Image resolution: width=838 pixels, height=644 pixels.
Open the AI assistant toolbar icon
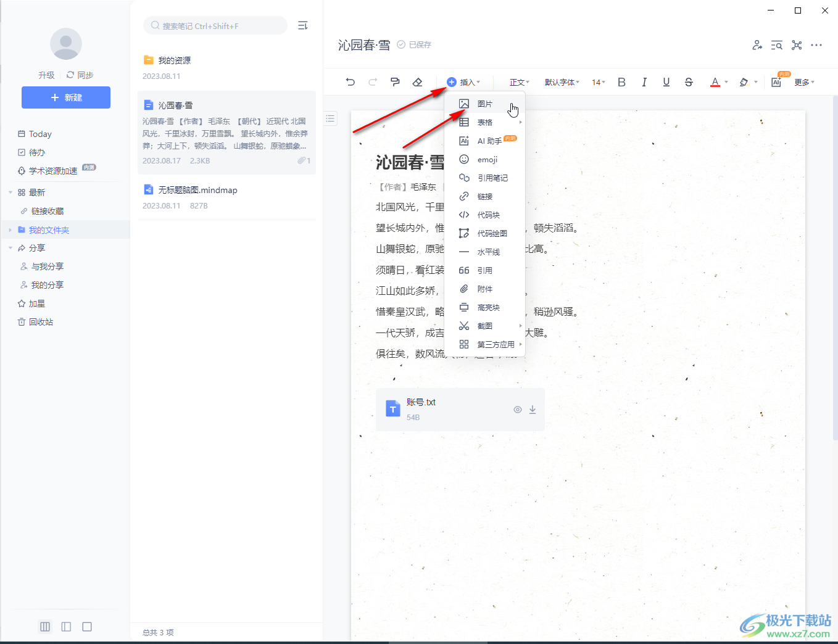point(776,82)
